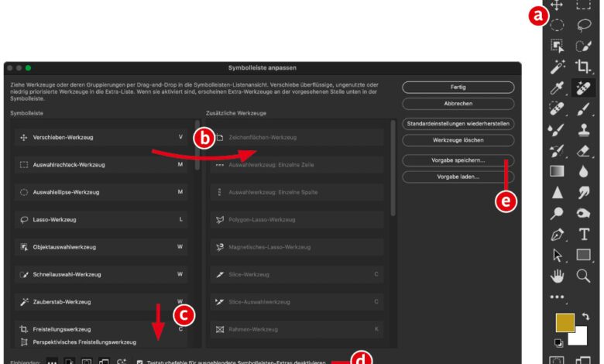Open the three-dots Edit Toolbar menu
604x364 pixels.
(558, 297)
